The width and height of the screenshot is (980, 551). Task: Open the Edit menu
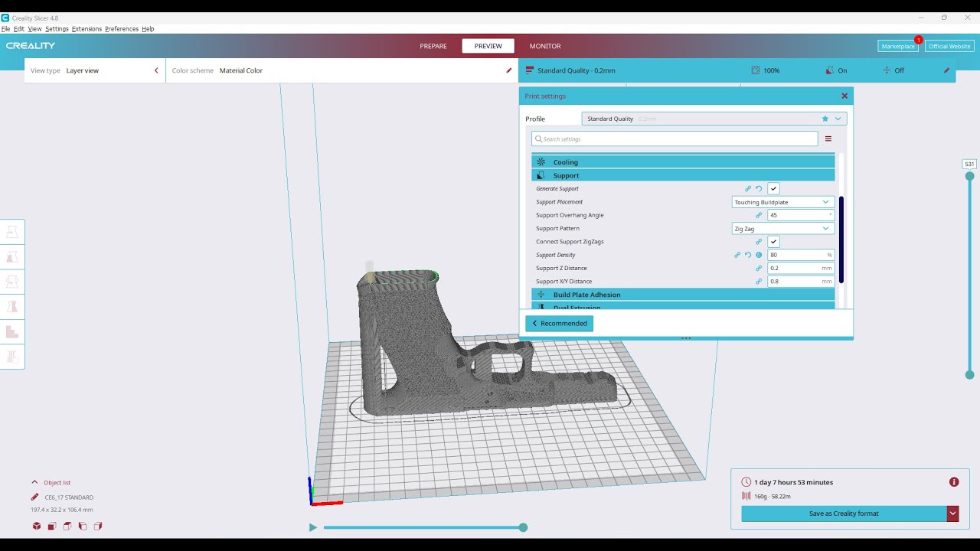[x=19, y=29]
